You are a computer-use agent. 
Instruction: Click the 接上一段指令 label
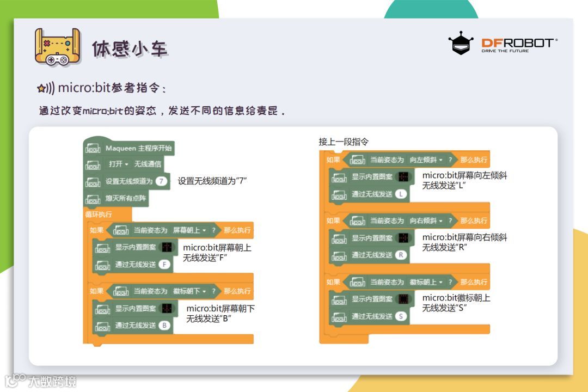point(344,142)
